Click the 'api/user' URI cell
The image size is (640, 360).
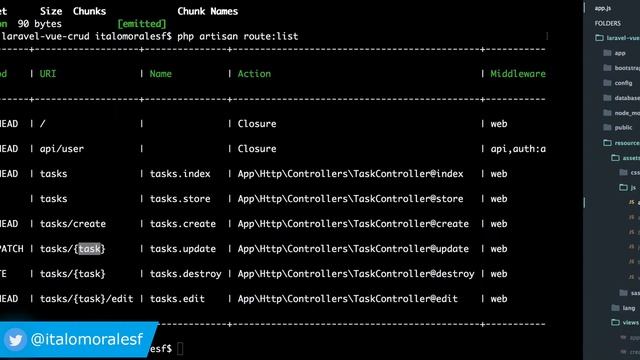[x=62, y=149]
